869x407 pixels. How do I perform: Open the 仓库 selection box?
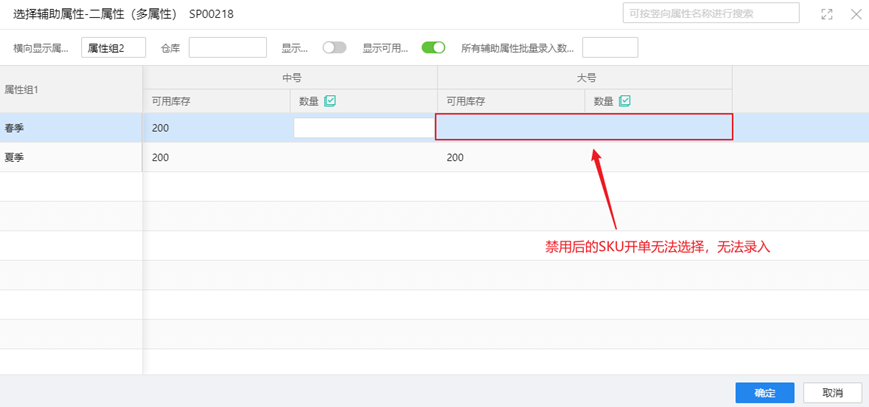click(227, 48)
